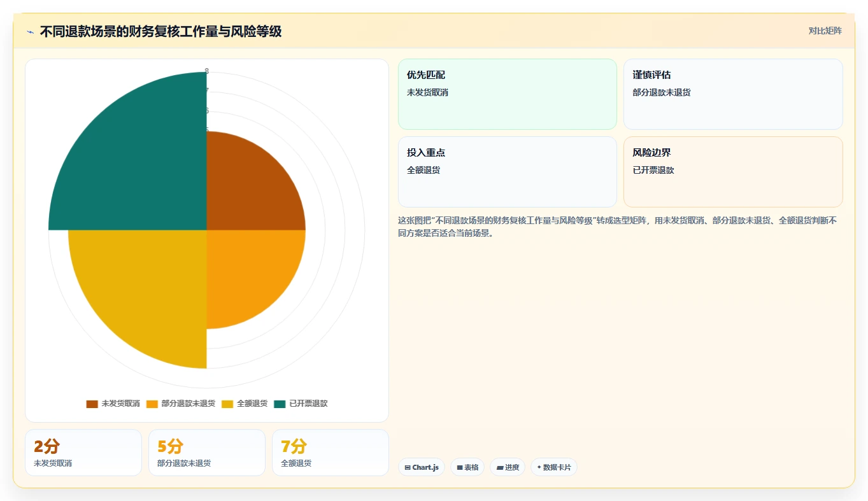Open the 投入重点 card
868x501 pixels.
coord(508,172)
